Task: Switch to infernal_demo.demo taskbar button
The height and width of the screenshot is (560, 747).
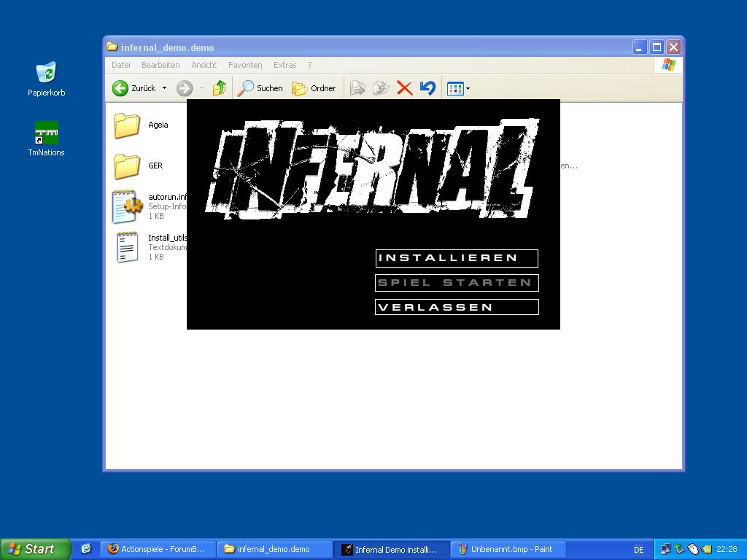Action: coord(274,549)
